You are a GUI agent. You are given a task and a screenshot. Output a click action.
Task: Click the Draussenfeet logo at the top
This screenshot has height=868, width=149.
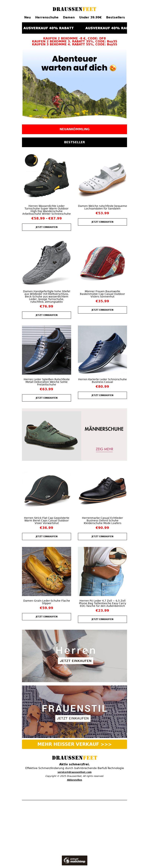(x=74, y=9)
